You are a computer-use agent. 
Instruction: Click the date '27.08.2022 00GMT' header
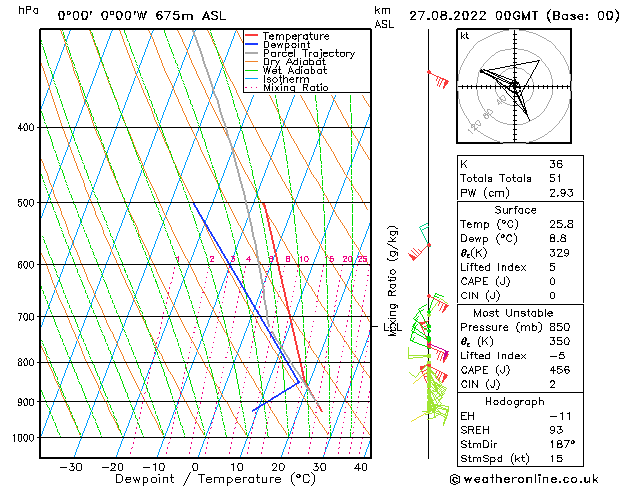tap(473, 16)
